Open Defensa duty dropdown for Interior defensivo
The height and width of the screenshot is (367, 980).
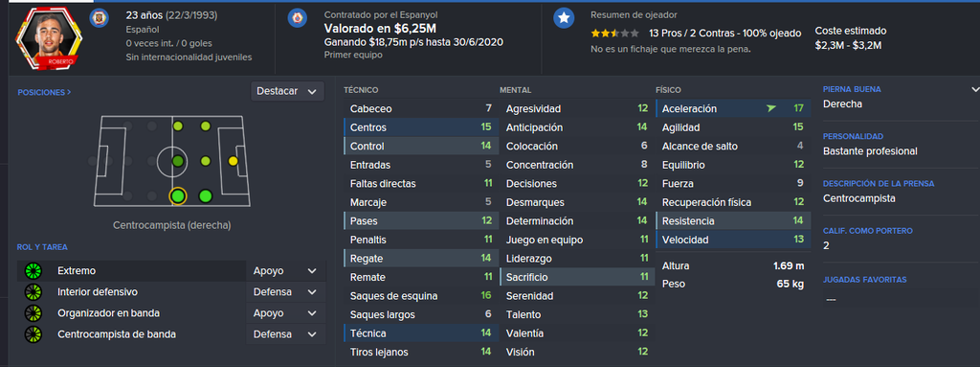[286, 292]
